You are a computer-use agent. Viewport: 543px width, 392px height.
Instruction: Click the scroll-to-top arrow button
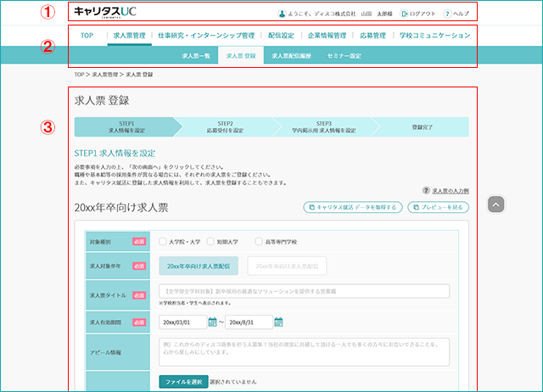tap(495, 204)
